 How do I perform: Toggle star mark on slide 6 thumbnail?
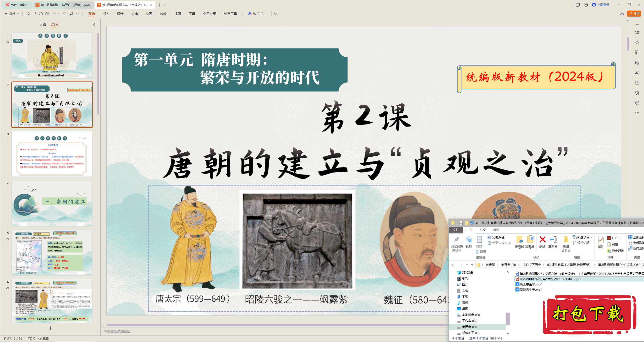[8, 288]
